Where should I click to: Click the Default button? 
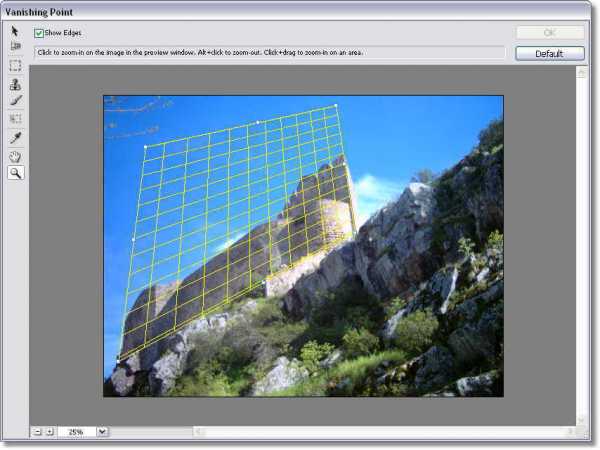550,54
